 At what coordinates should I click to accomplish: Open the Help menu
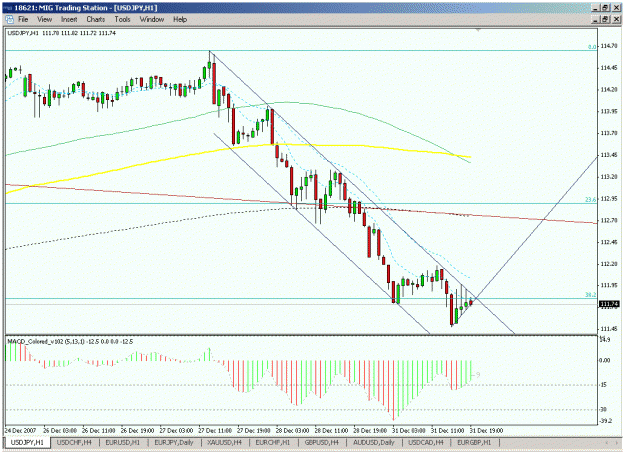tap(180, 19)
